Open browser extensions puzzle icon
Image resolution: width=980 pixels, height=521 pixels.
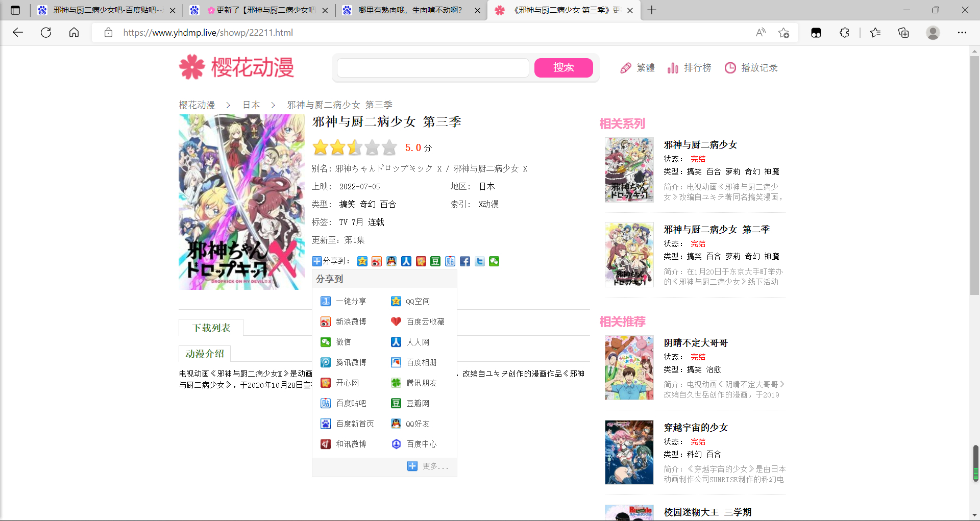[845, 33]
